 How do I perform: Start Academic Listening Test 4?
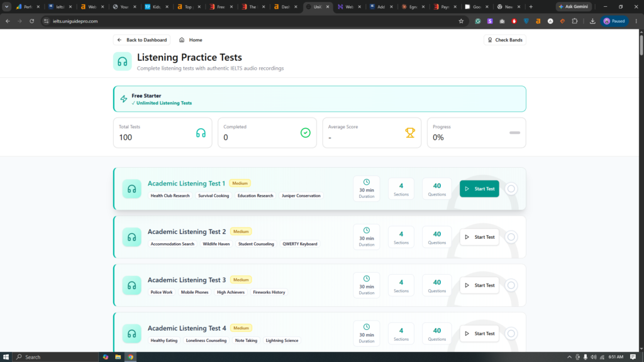coord(479,334)
